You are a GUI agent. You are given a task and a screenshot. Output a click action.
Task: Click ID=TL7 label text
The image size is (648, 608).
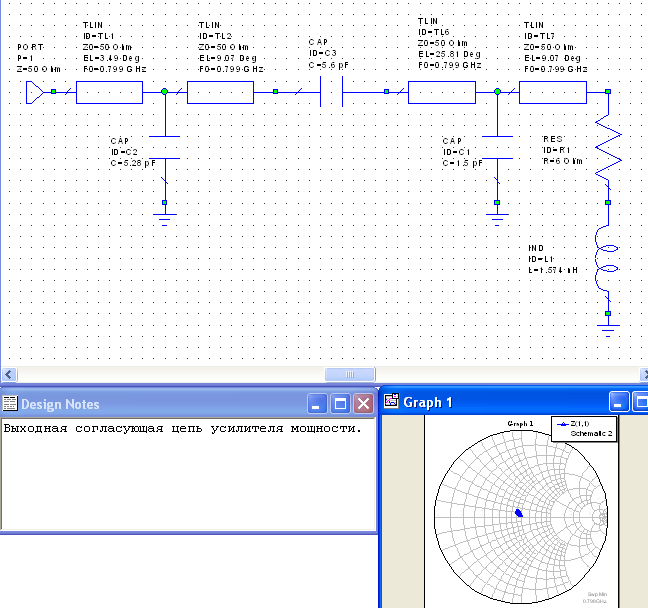point(539,36)
